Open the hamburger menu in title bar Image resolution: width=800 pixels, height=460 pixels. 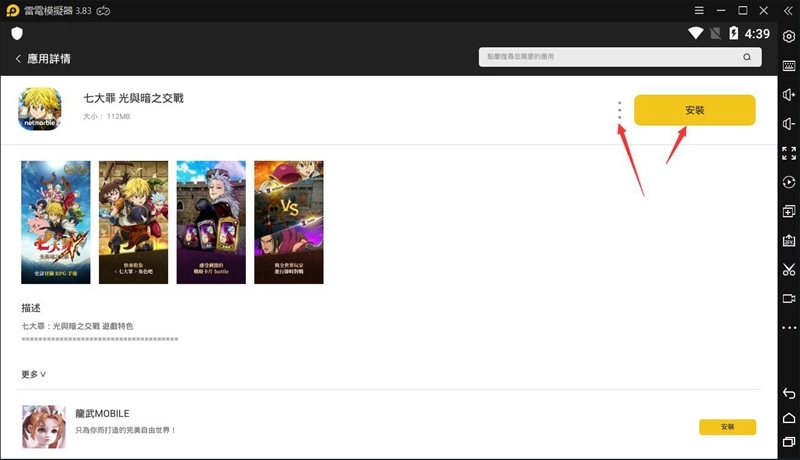point(699,10)
